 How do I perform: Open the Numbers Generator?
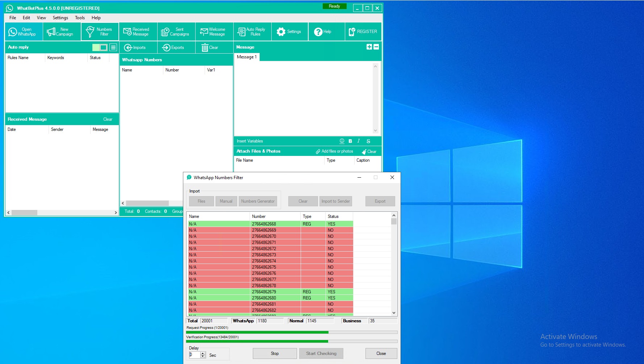pos(258,201)
